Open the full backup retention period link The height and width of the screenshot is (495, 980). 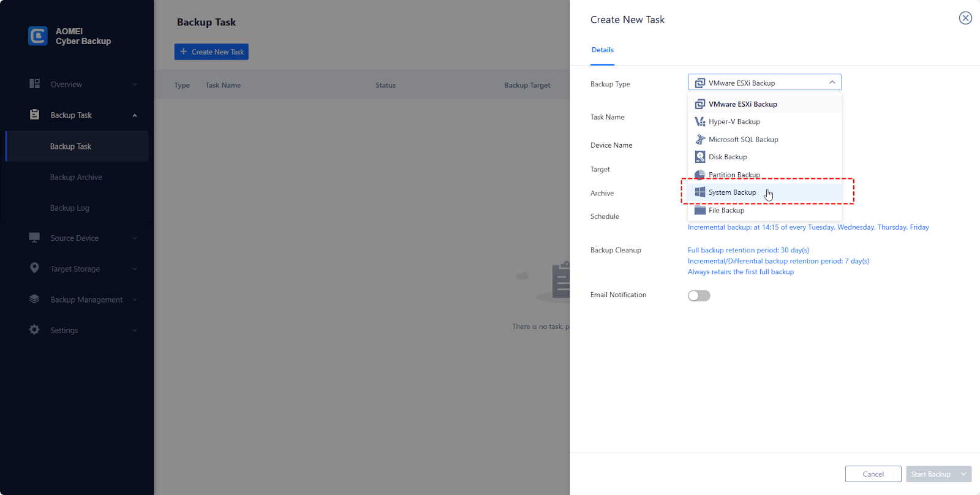click(748, 250)
